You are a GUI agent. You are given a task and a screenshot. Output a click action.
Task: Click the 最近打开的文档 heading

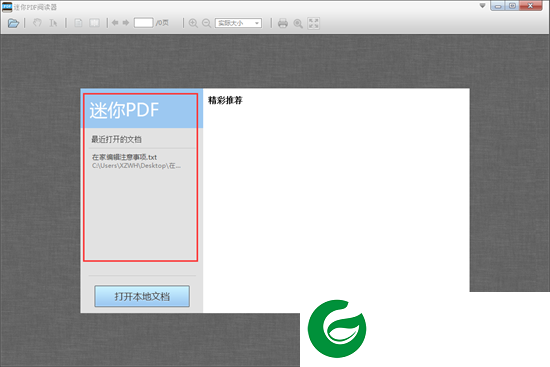coord(116,139)
